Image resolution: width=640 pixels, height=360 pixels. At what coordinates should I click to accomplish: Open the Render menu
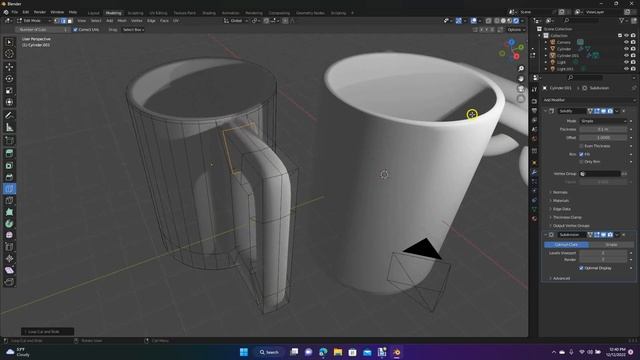40,13
